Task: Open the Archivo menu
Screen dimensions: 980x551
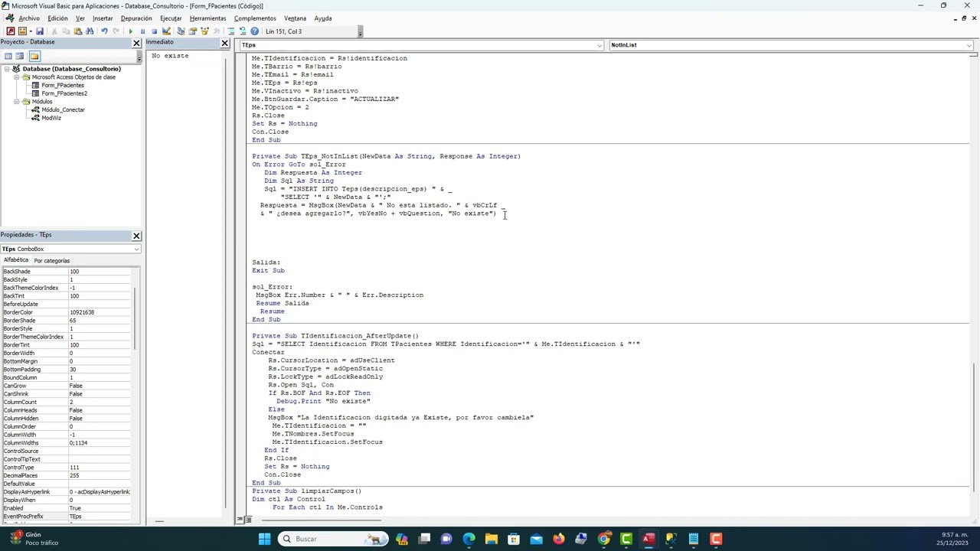Action: tap(29, 18)
